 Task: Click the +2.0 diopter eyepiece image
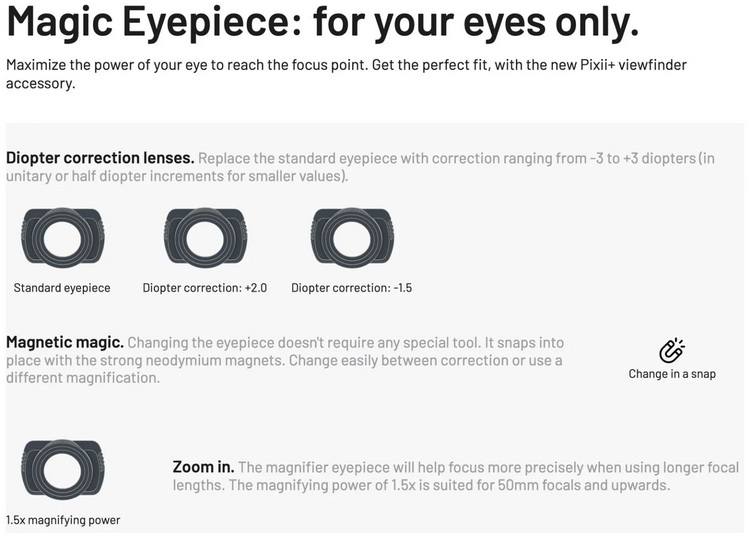(x=205, y=238)
